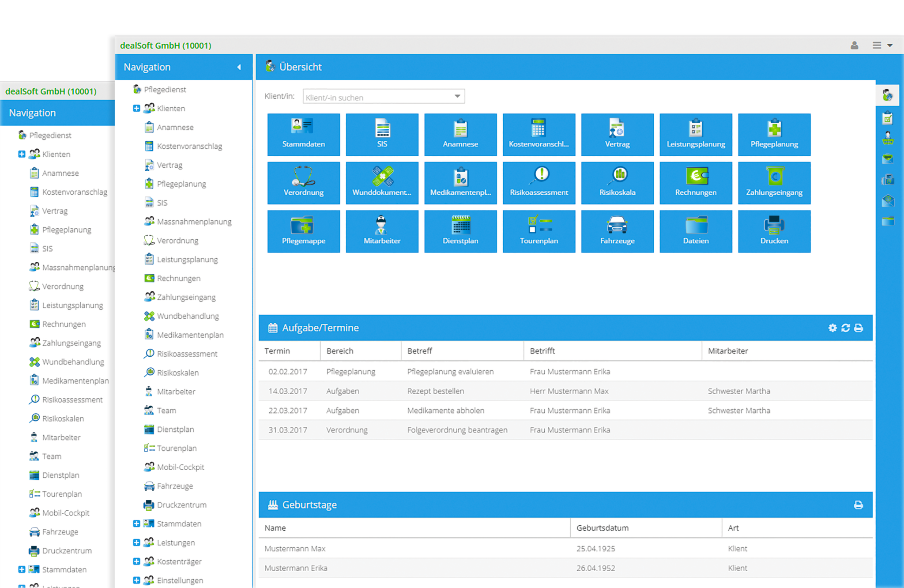Expand the Klienten tree node
Image resolution: width=904 pixels, height=588 pixels.
[x=136, y=108]
